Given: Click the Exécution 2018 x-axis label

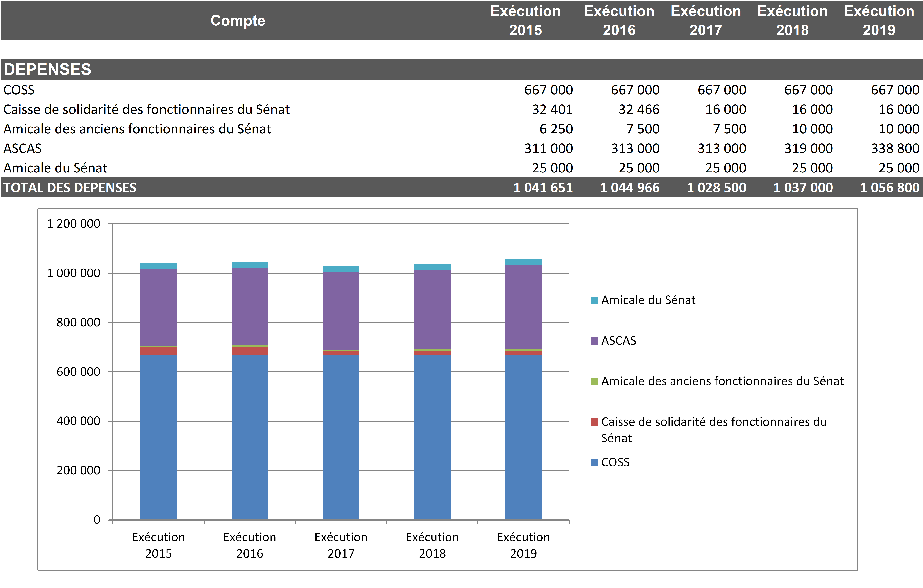Looking at the screenshot, I should (x=432, y=545).
